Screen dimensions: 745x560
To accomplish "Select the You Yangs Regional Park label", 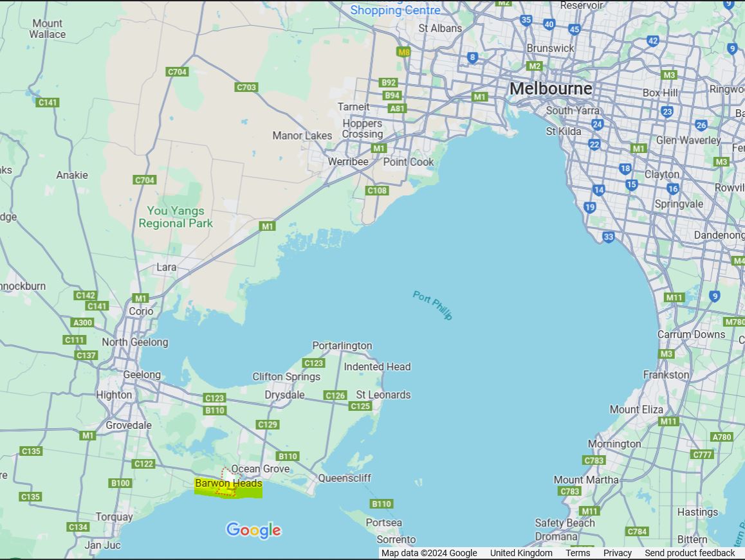I will coord(176,217).
